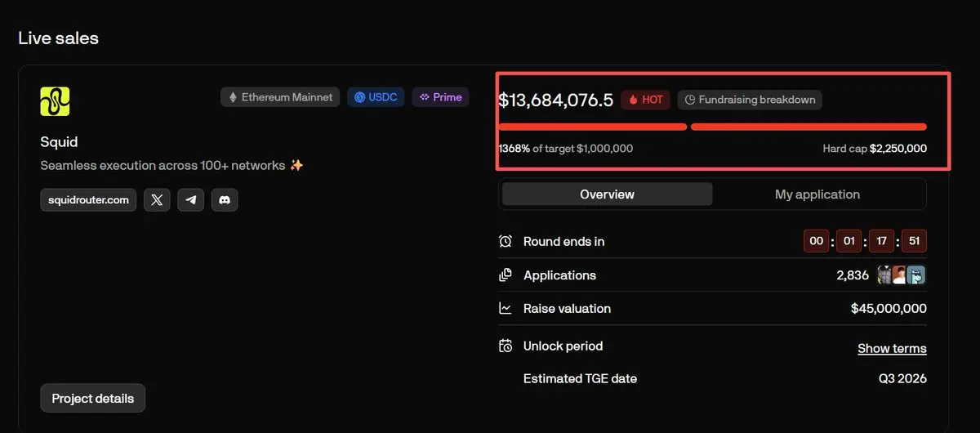Viewport: 980px width, 433px height.
Task: Click the countdown days value 00
Action: point(817,241)
